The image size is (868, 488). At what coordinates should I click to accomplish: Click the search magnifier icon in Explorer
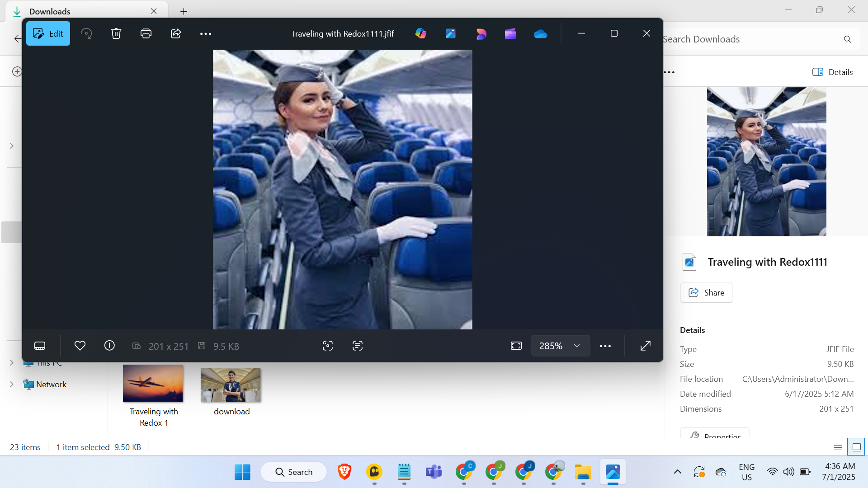pos(848,39)
